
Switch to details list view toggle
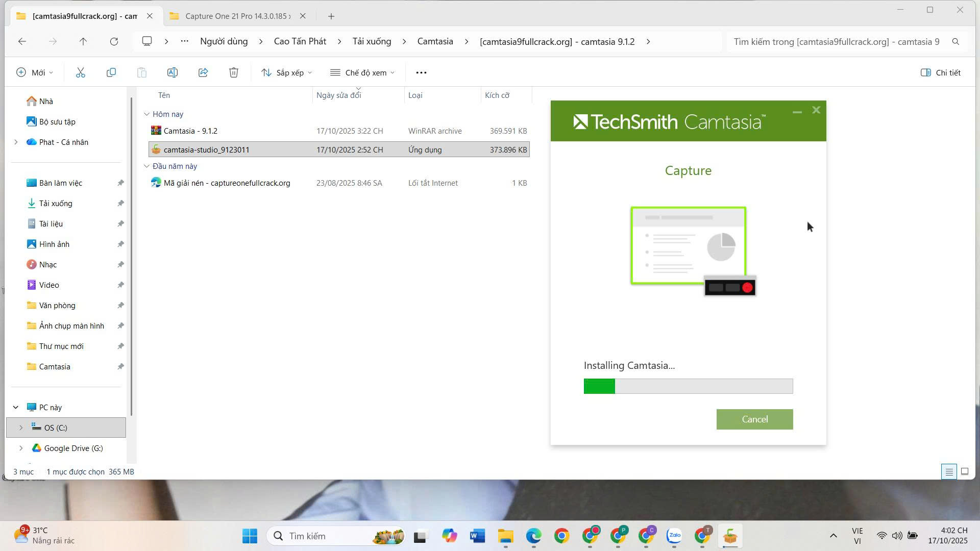click(949, 471)
